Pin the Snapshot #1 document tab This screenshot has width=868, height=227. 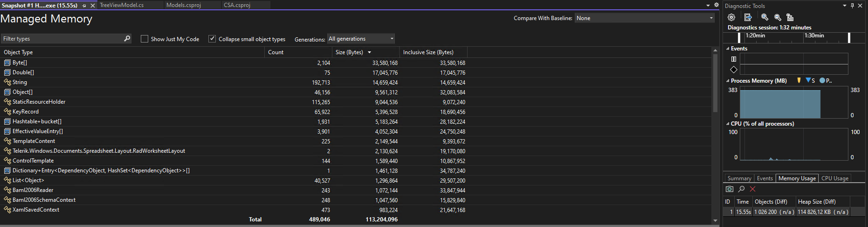84,6
